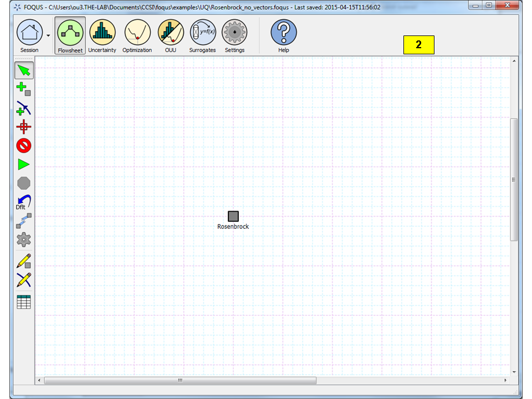
Task: Switch to the Uncertainty view
Action: point(102,33)
